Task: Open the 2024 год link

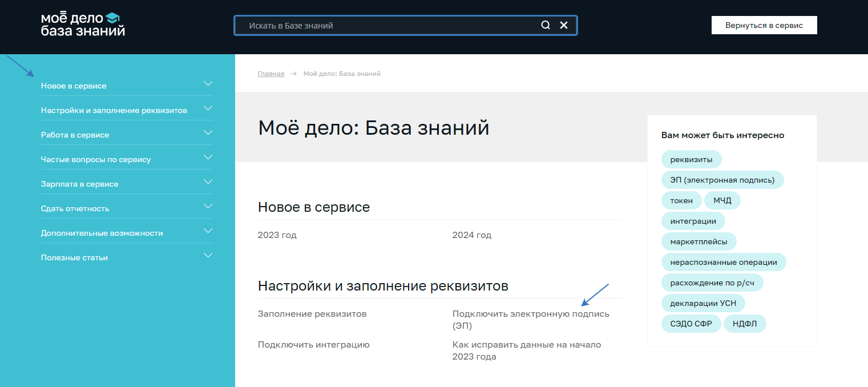Action: (x=472, y=235)
